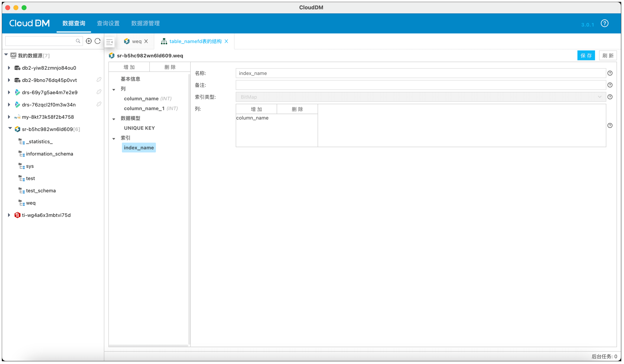Image resolution: width=624 pixels, height=364 pixels.
Task: Click the search magnifier icon
Action: coord(78,41)
